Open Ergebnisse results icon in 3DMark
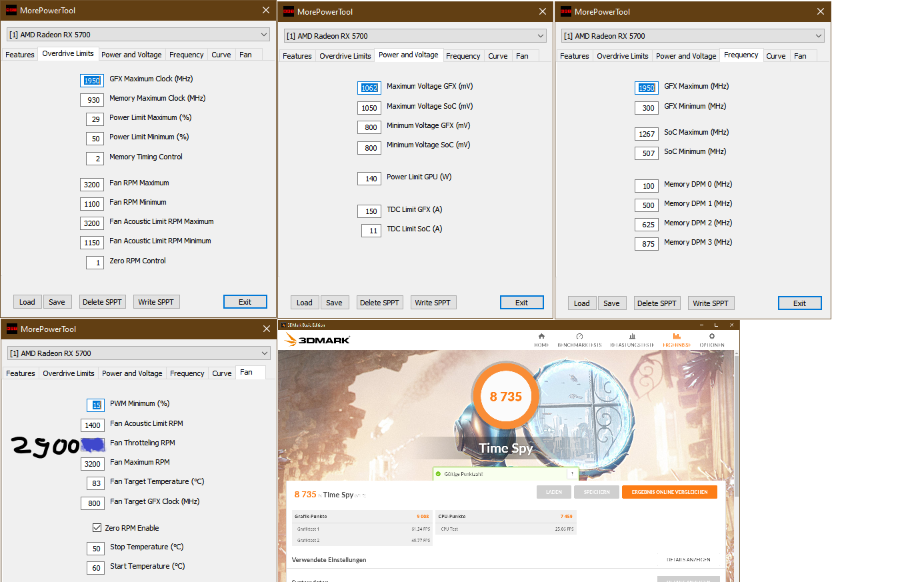The image size is (924, 582). click(x=677, y=336)
